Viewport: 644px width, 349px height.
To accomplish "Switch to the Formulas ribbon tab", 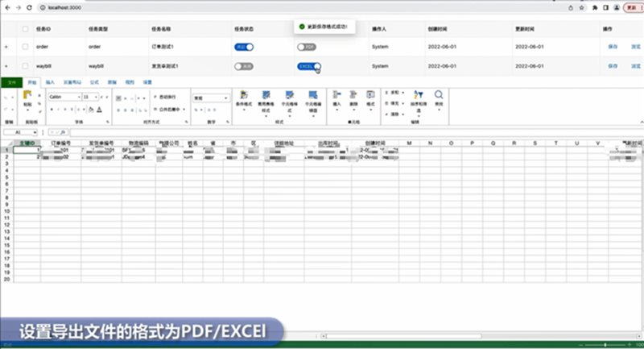I will pyautogui.click(x=94, y=82).
